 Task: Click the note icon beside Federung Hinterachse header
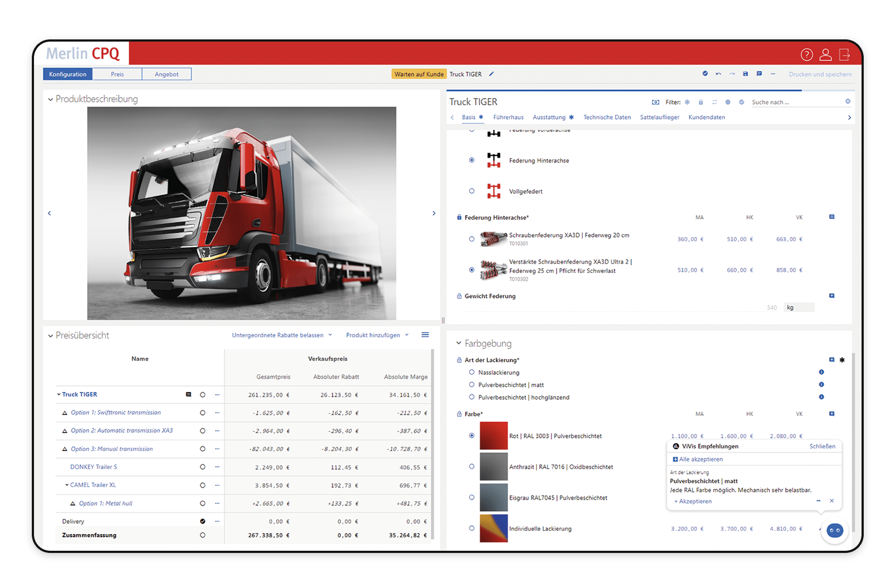[832, 217]
